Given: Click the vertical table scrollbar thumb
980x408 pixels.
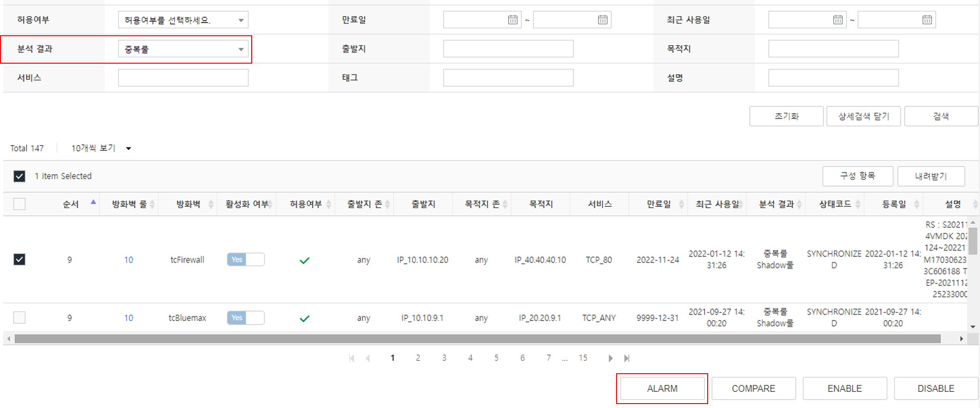Looking at the screenshot, I should [973, 242].
